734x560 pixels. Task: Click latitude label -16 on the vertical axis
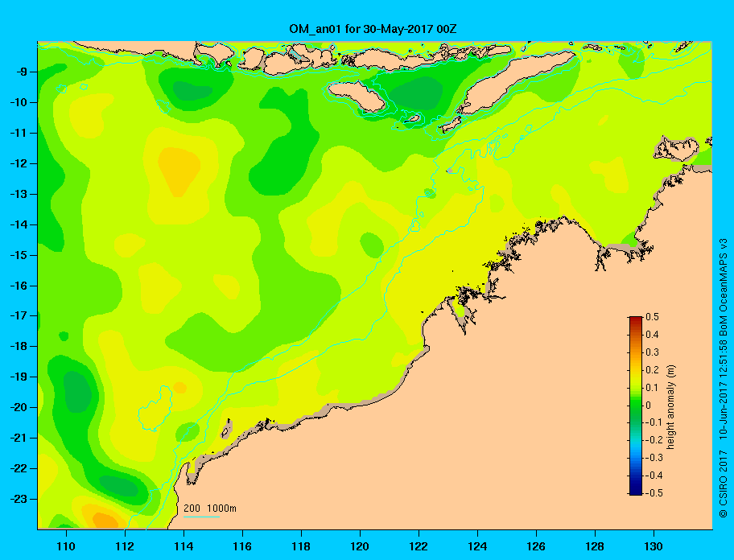click(x=19, y=286)
